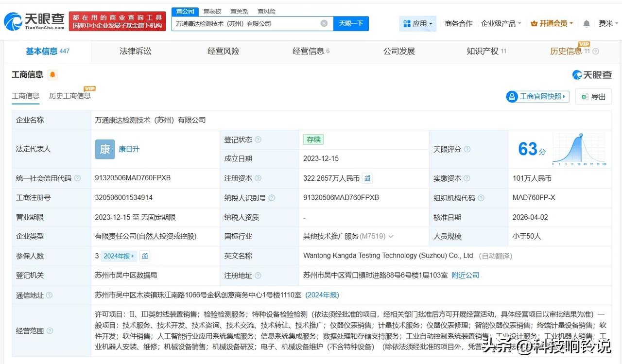This screenshot has height=364, width=622.
Task: Click the 101万人民币 paid-in capital value
Action: [x=532, y=178]
